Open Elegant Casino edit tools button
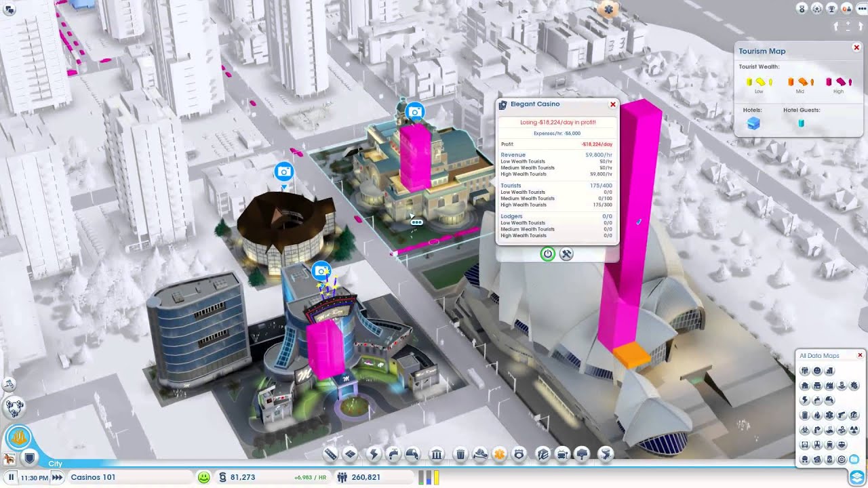 (x=566, y=254)
